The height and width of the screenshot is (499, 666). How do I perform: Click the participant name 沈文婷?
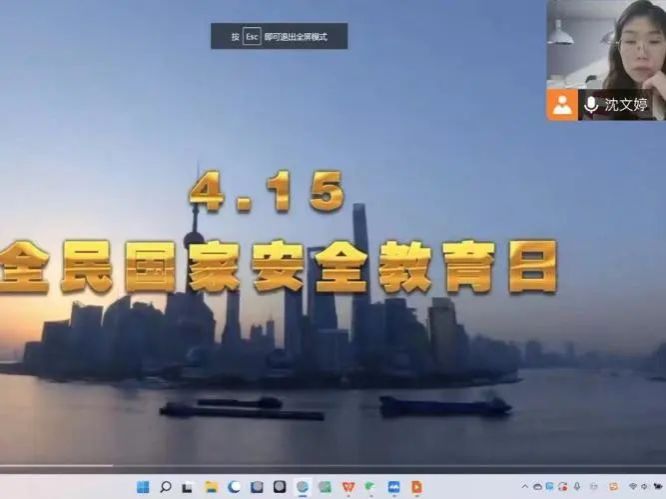(626, 104)
